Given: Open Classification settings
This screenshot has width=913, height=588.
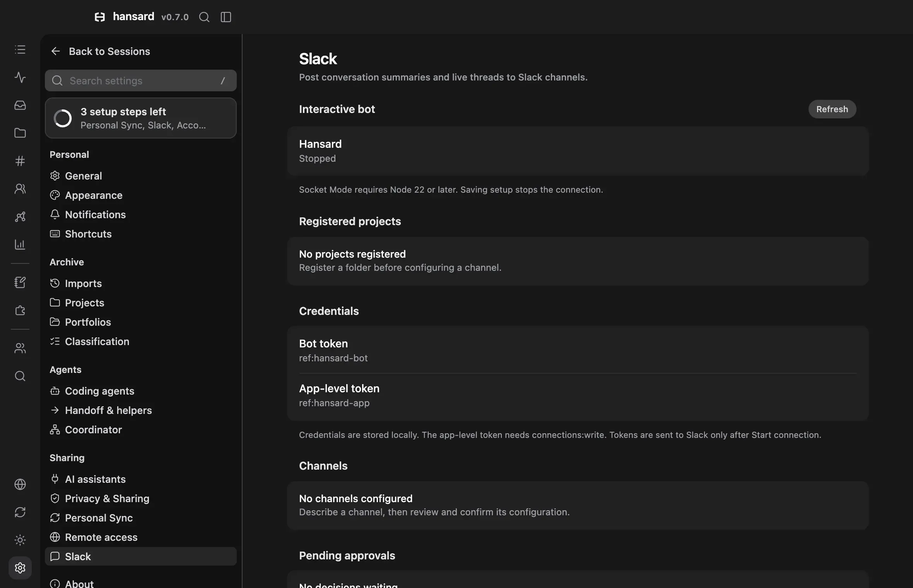Looking at the screenshot, I should point(141,342).
